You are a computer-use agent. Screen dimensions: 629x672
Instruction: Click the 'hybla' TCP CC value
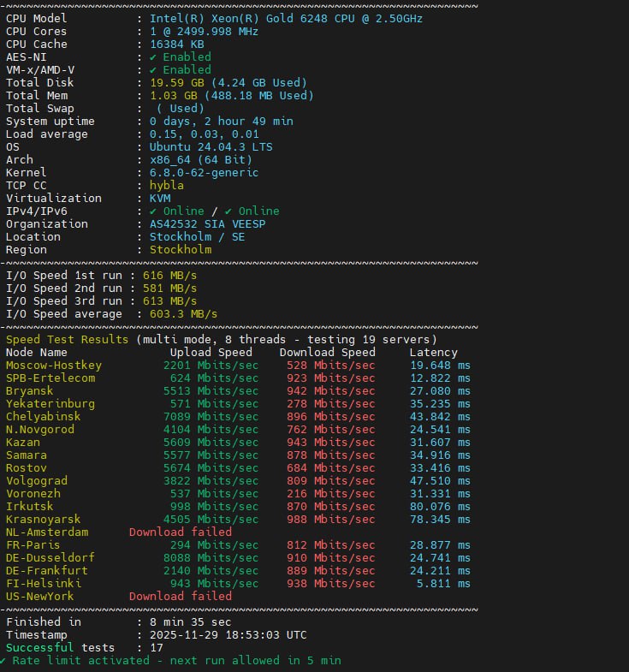(167, 186)
